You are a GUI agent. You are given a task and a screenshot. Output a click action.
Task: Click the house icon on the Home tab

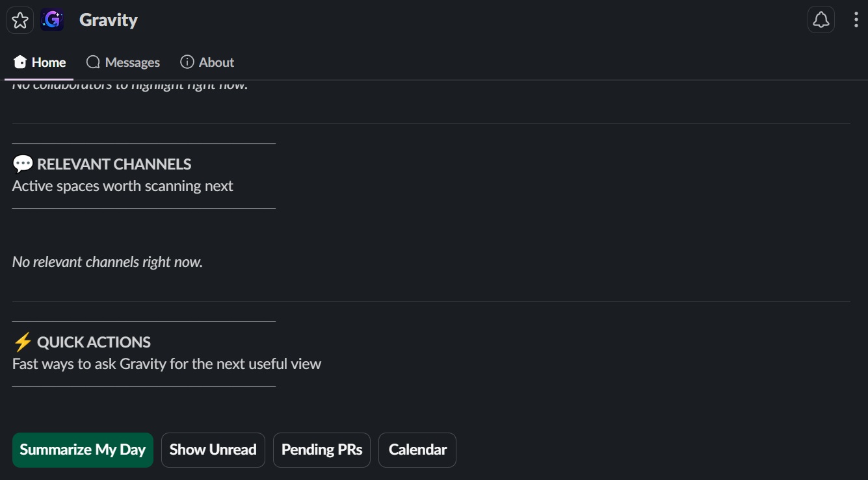[x=20, y=62]
